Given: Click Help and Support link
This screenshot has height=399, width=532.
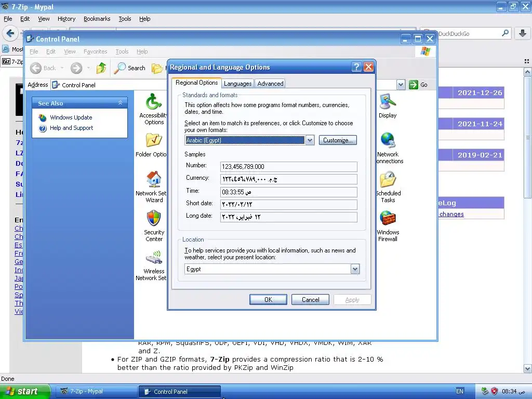Looking at the screenshot, I should [71, 128].
